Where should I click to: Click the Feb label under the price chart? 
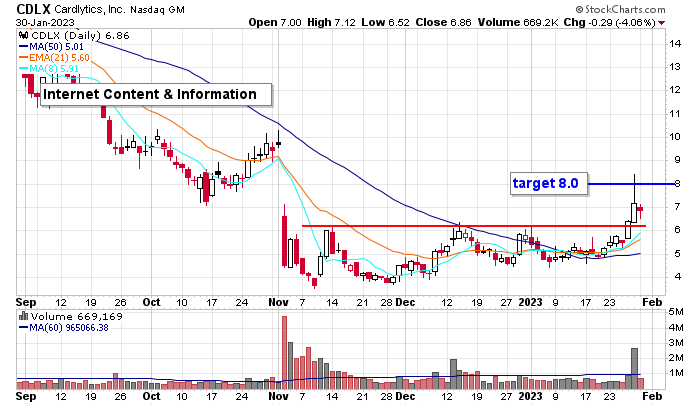pos(652,302)
